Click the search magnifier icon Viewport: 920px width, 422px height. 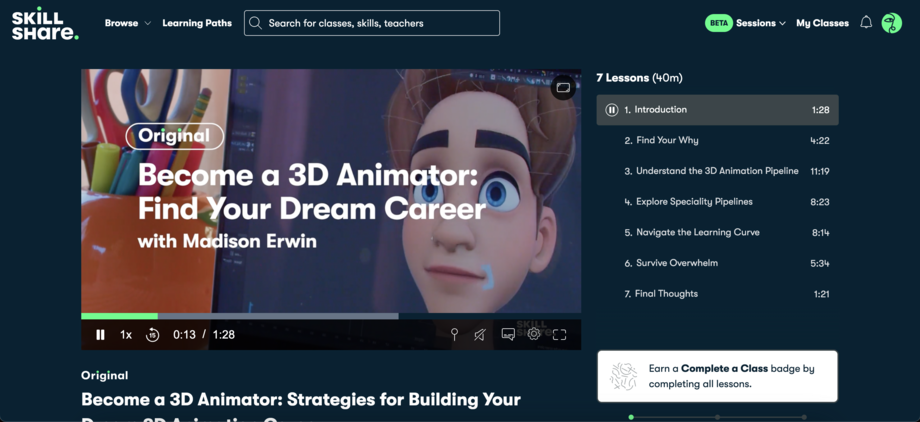tap(255, 23)
